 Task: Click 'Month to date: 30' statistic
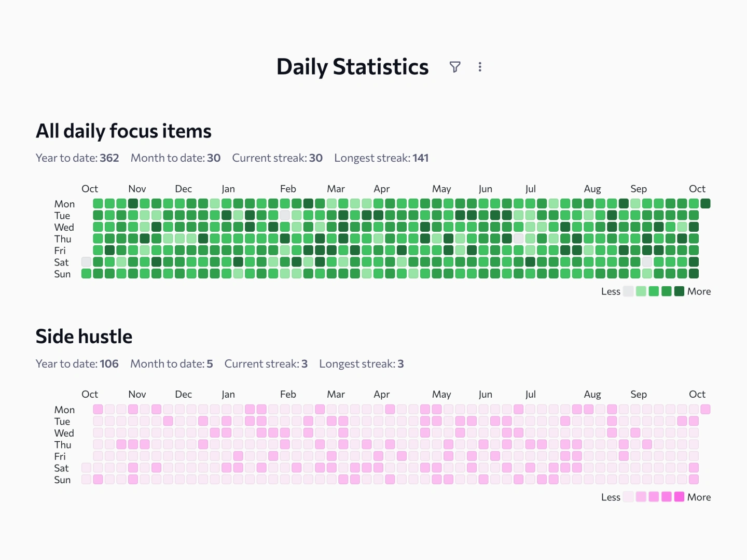(x=175, y=158)
